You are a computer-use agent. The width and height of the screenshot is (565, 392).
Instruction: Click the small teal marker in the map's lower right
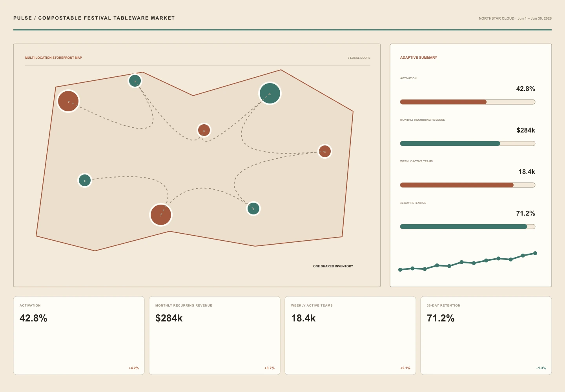coord(253,209)
